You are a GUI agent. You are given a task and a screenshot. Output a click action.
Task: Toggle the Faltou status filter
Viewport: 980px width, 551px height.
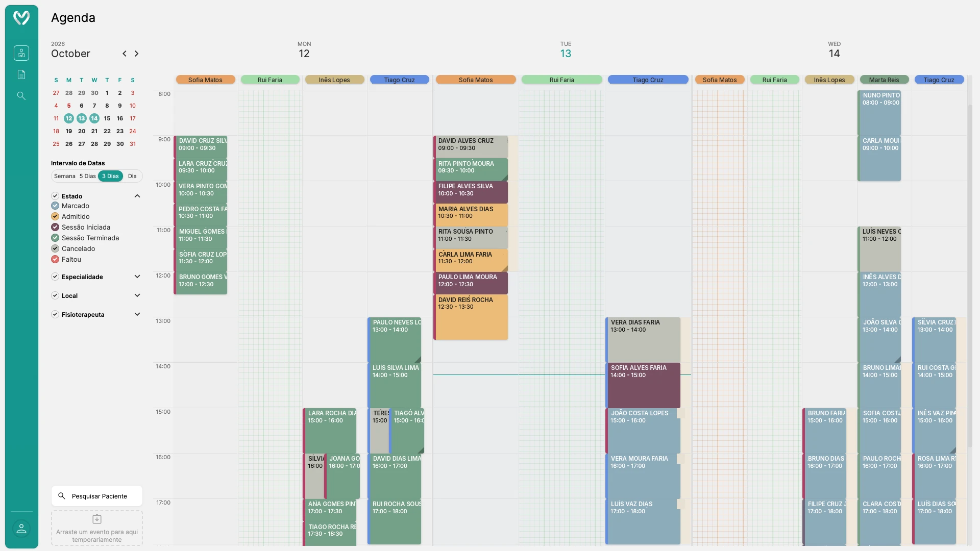(x=55, y=260)
